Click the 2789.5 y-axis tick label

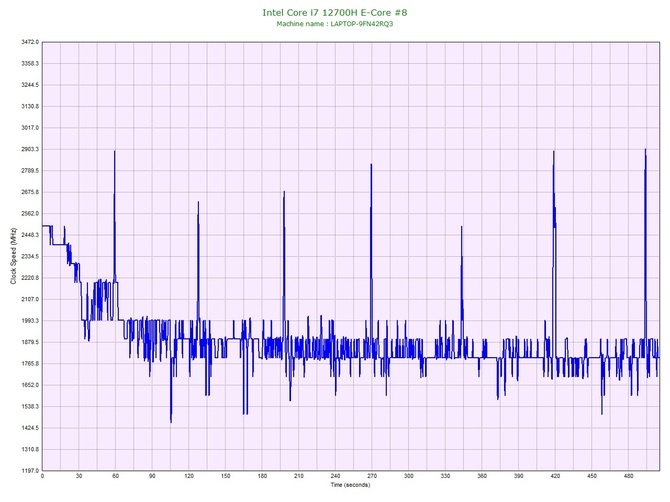[x=30, y=170]
